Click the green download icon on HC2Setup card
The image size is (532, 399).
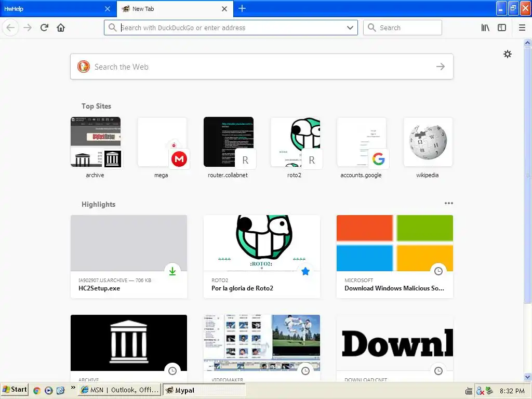(172, 271)
